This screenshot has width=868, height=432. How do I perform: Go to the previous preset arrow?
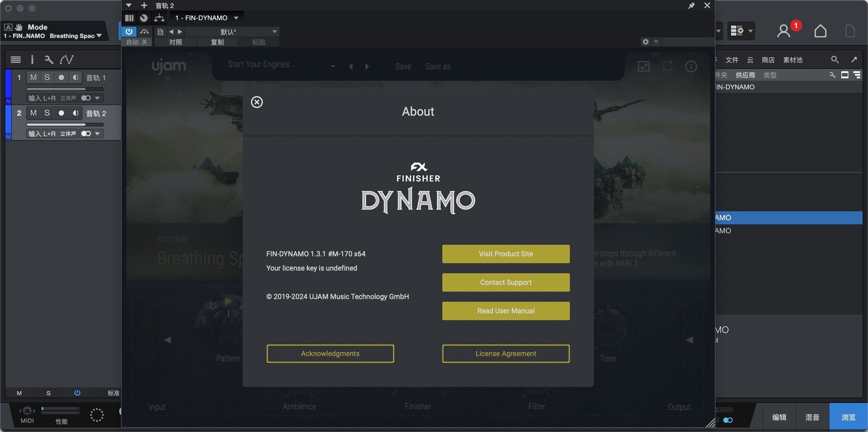click(171, 32)
